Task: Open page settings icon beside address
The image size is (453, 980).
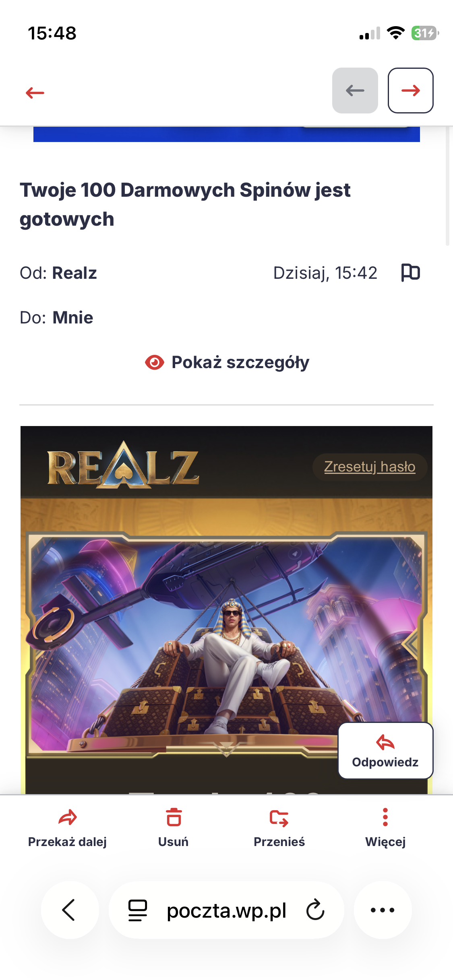Action: tap(138, 910)
